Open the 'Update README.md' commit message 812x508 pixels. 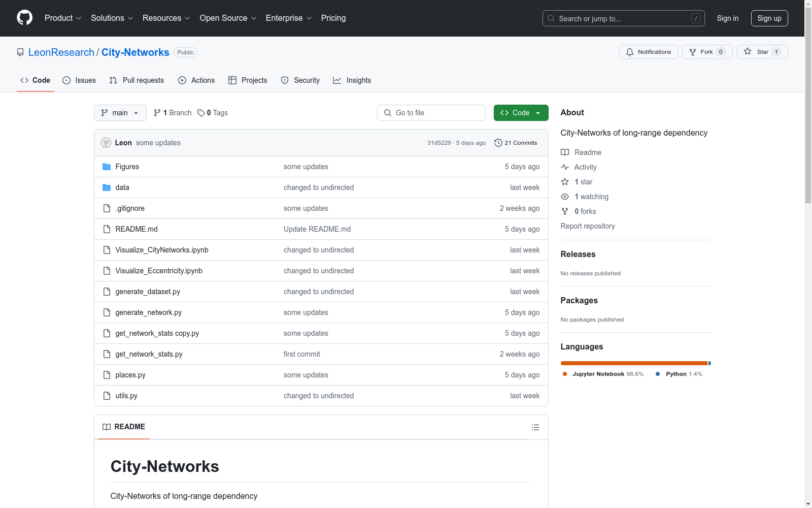point(317,229)
